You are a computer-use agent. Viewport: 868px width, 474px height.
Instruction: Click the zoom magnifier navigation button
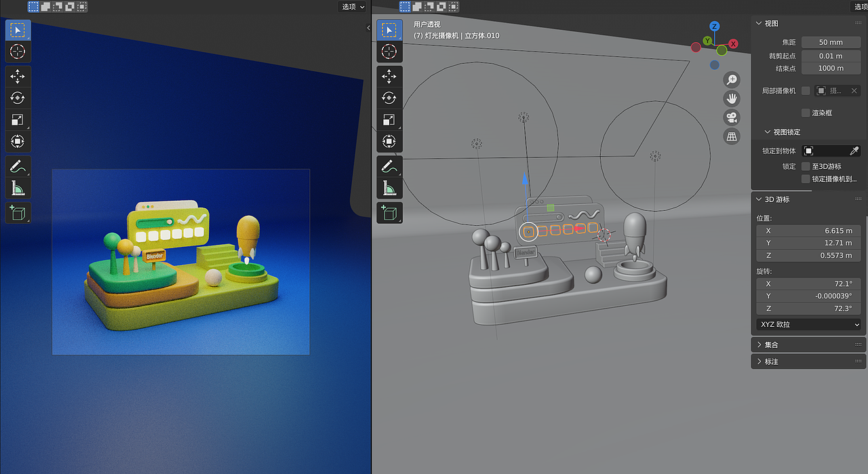732,79
